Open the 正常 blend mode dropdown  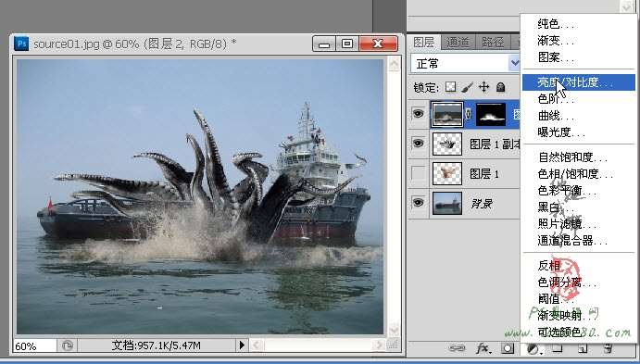click(465, 64)
